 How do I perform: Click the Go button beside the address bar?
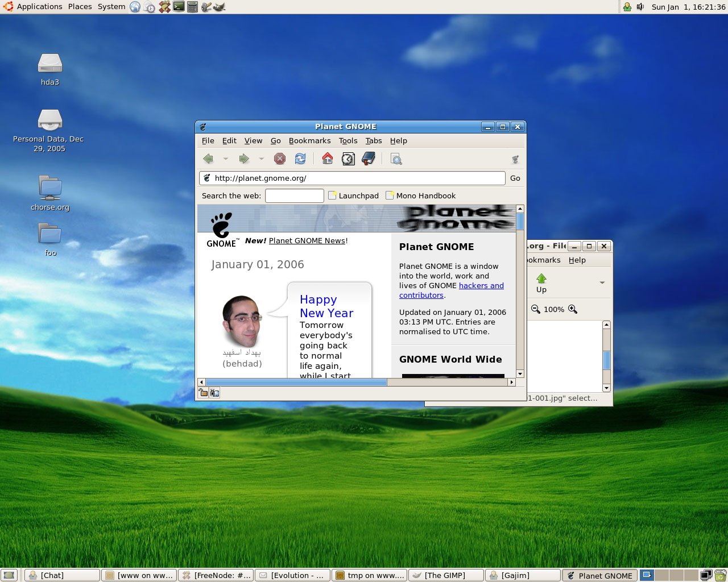coord(515,178)
